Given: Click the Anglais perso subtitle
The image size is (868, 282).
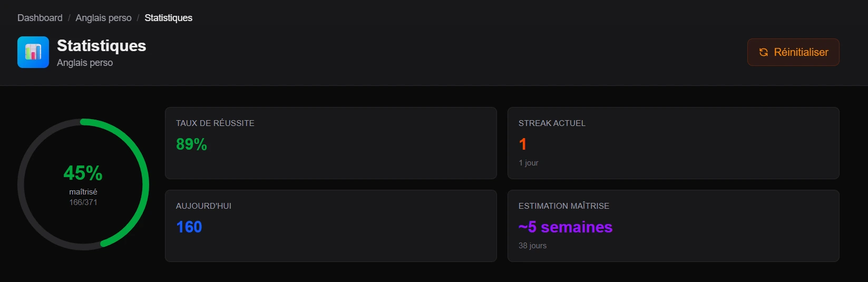Looking at the screenshot, I should (85, 63).
